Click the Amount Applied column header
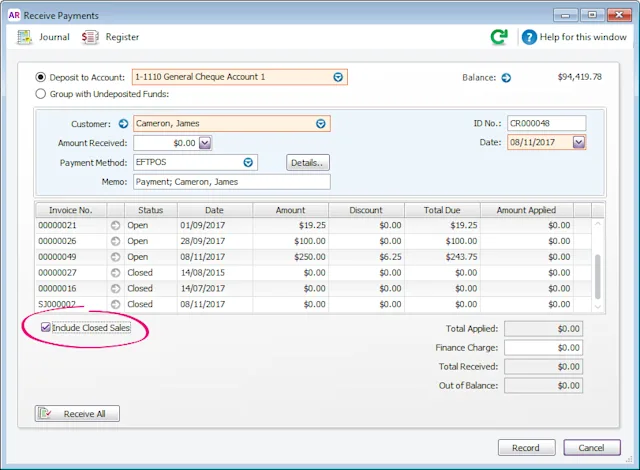Image resolution: width=640 pixels, height=470 pixels. click(527, 210)
